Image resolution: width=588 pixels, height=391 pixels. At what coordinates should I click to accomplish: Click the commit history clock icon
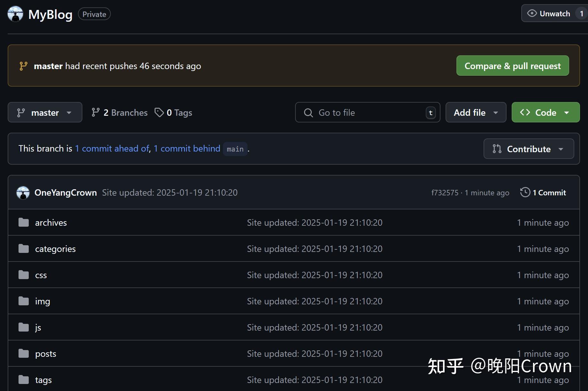click(x=525, y=192)
